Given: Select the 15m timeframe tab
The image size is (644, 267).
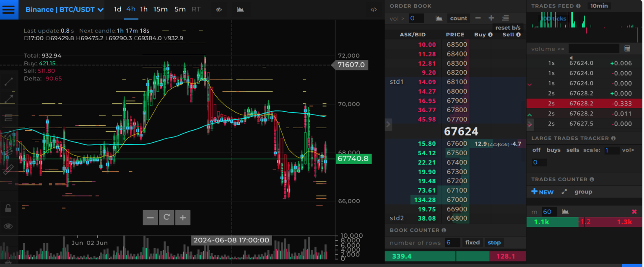Looking at the screenshot, I should (x=161, y=9).
